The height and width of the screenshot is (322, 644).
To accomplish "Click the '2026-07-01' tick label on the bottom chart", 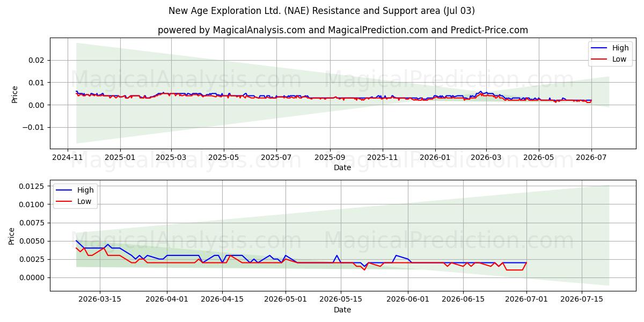I will click(x=526, y=299).
